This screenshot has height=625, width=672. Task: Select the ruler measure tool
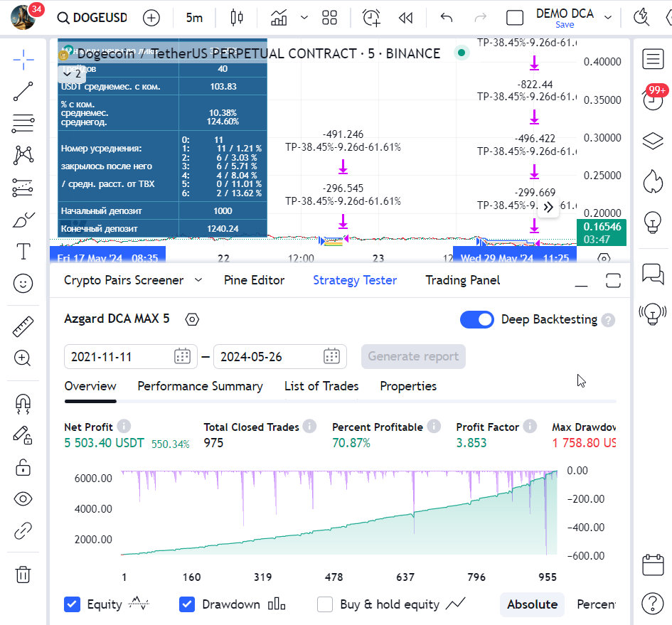(23, 326)
